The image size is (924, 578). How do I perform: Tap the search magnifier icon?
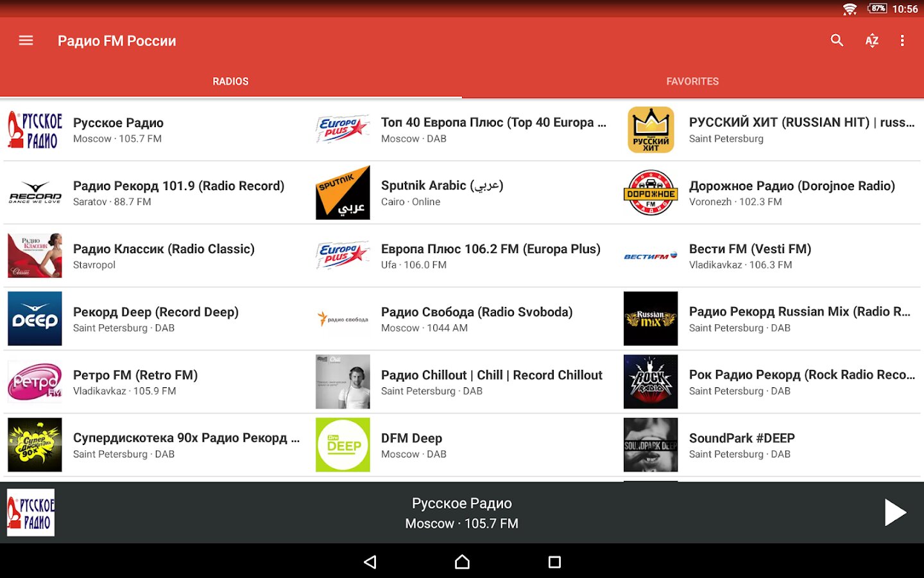(837, 40)
